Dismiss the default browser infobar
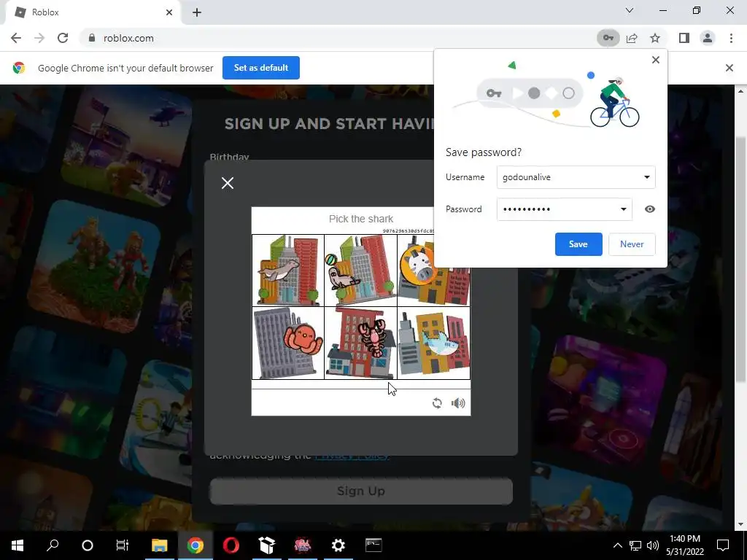The image size is (747, 560). [x=729, y=68]
